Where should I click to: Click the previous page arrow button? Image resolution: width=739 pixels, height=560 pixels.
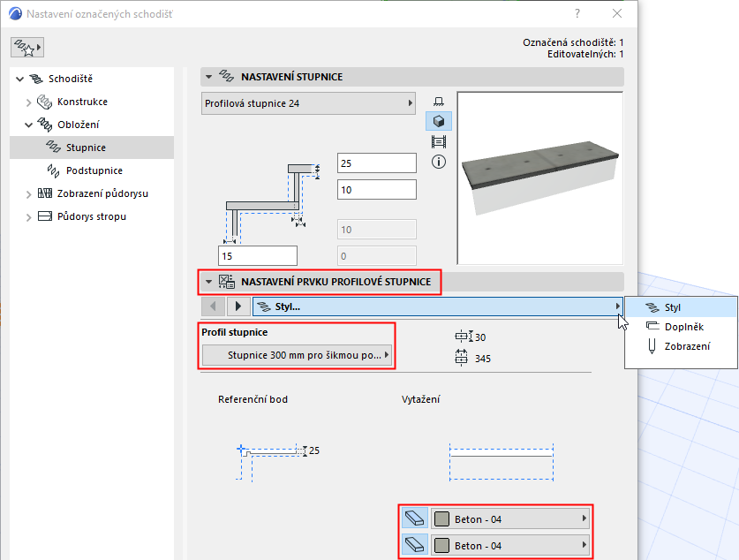pyautogui.click(x=213, y=306)
